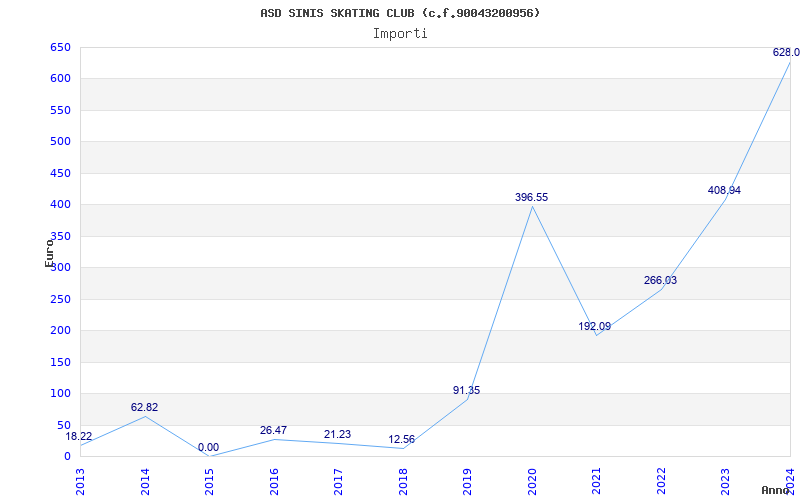Viewport: 800px width, 500px height.
Task: Click the 2013 x-axis year label
Action: [x=80, y=482]
